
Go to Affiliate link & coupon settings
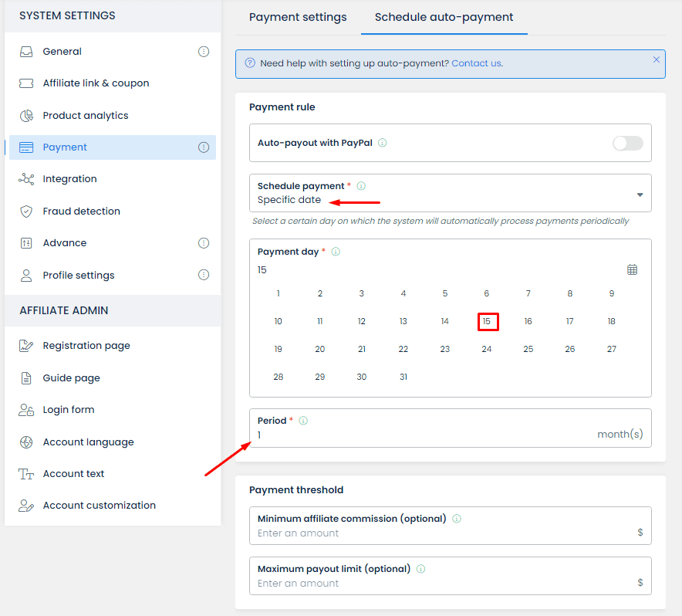[x=96, y=83]
